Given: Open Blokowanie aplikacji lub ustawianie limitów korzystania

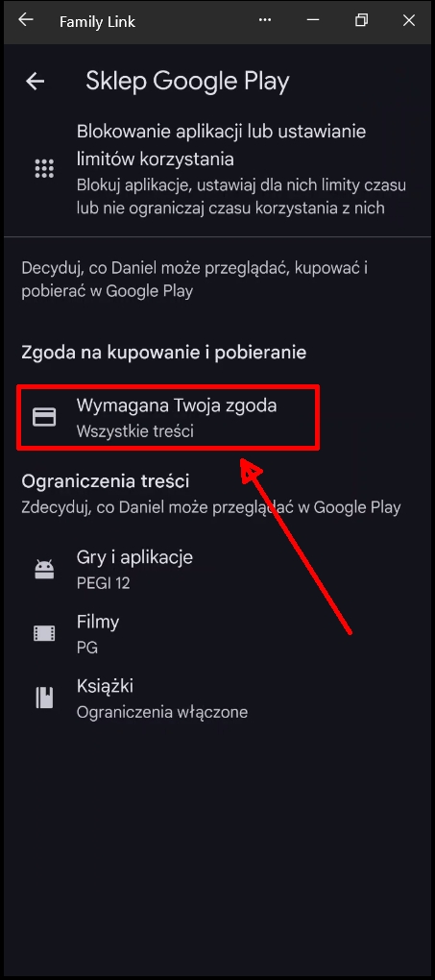Looking at the screenshot, I should (217, 169).
